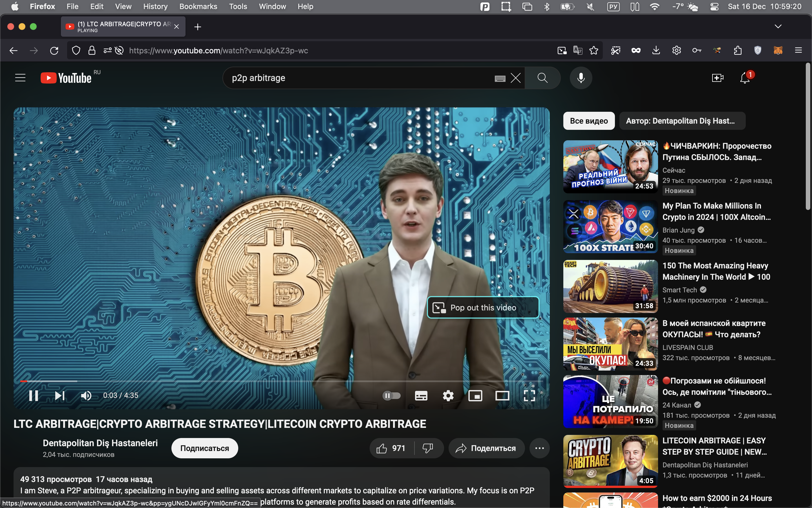This screenshot has height=508, width=812.
Task: Reload the current page
Action: (54, 51)
